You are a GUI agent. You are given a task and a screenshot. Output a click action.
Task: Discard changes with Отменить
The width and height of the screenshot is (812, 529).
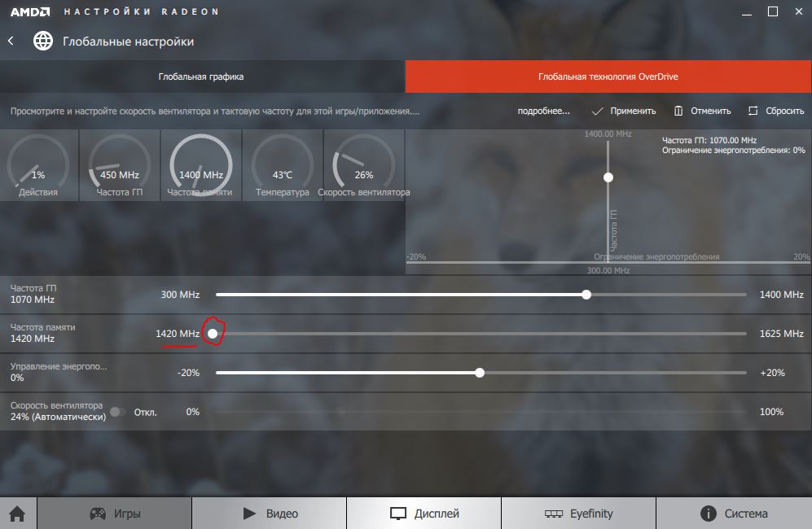(710, 111)
